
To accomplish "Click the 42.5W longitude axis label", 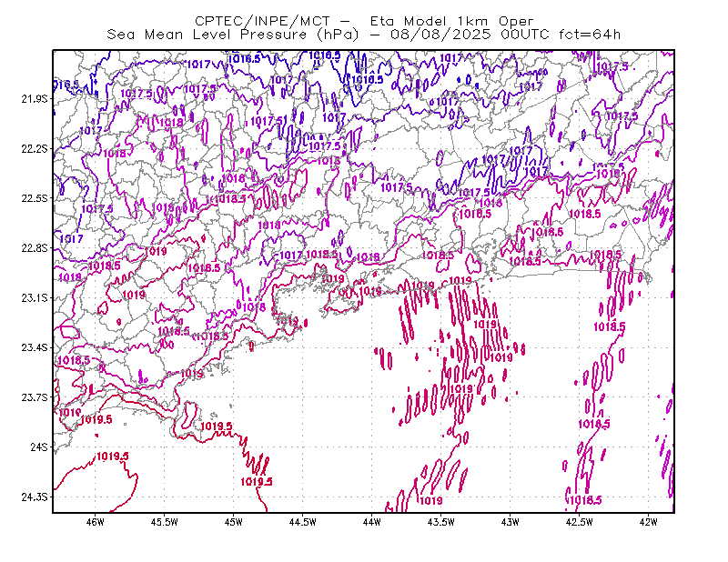I will point(579,522).
